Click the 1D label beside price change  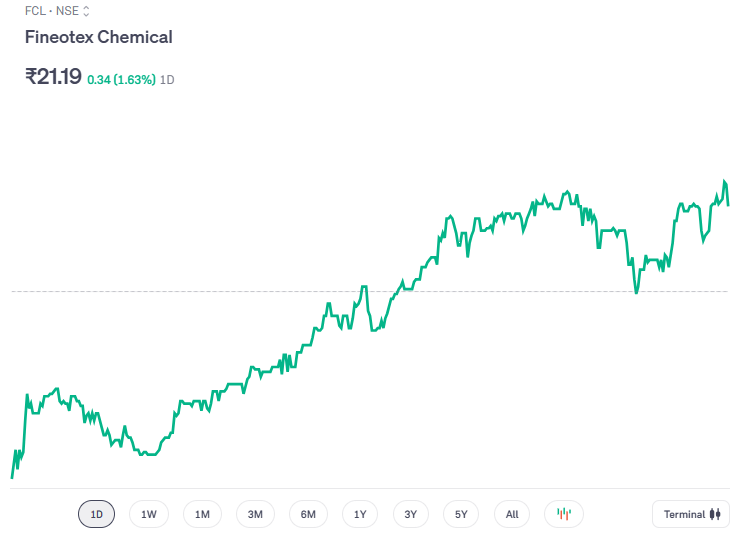tap(168, 79)
